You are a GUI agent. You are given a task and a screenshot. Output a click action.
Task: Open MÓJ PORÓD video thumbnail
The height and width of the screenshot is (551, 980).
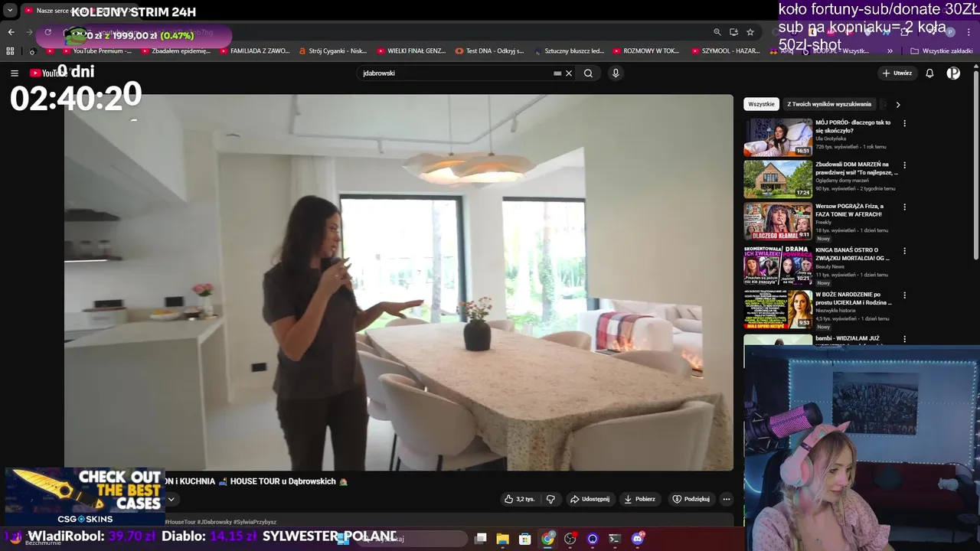pyautogui.click(x=778, y=137)
